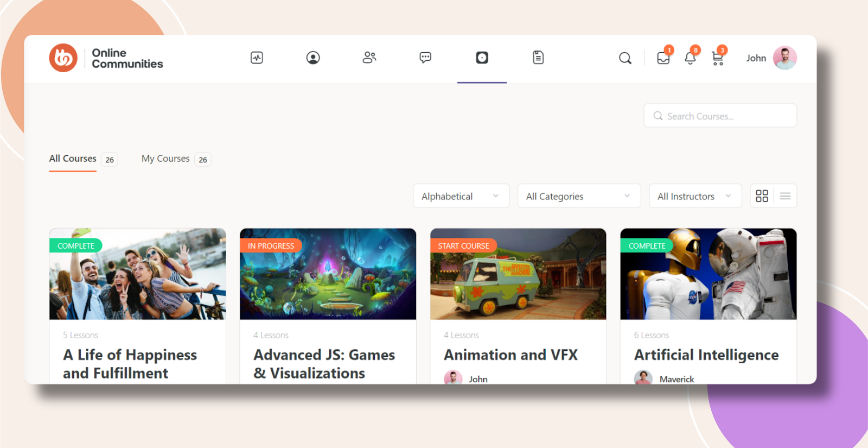Click the START COURSE badge
This screenshot has width=868, height=448.
tap(463, 246)
